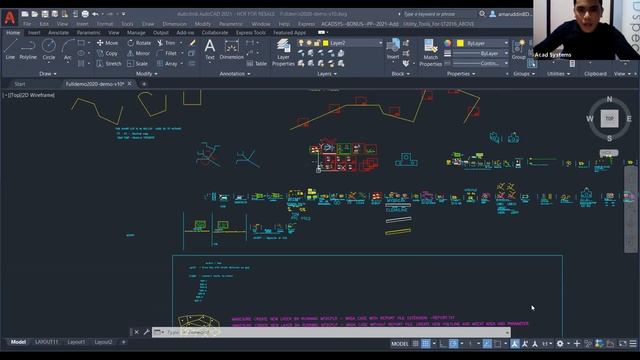The image size is (640, 360).
Task: Click the Scale tool
Action: pos(138,64)
